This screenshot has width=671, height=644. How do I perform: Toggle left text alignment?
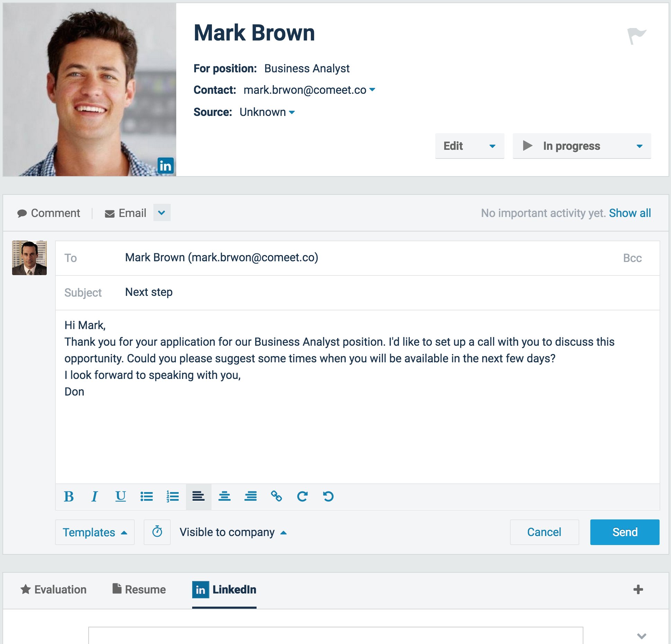point(198,497)
